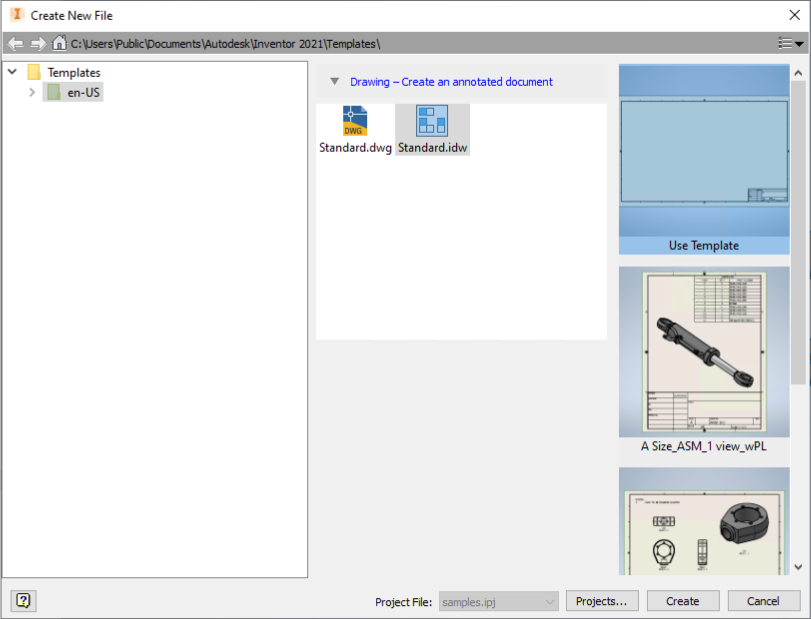This screenshot has width=811, height=619.
Task: Click the Back navigation arrow
Action: click(x=16, y=43)
